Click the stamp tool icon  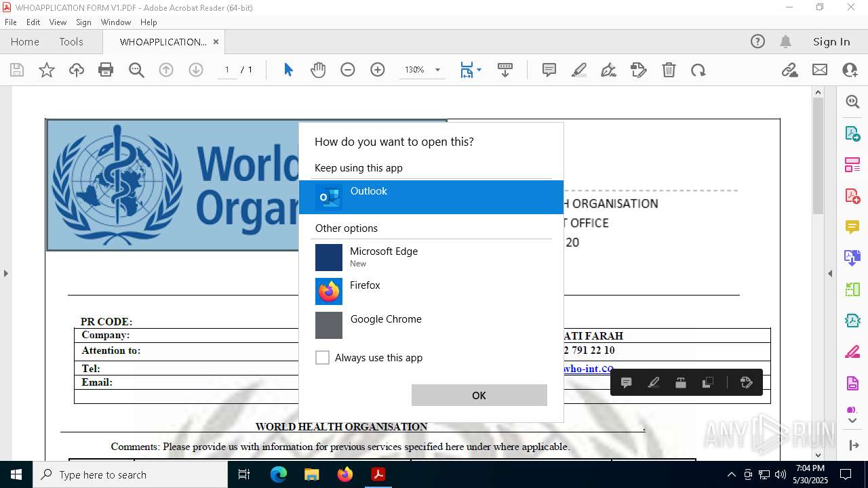pos(639,70)
